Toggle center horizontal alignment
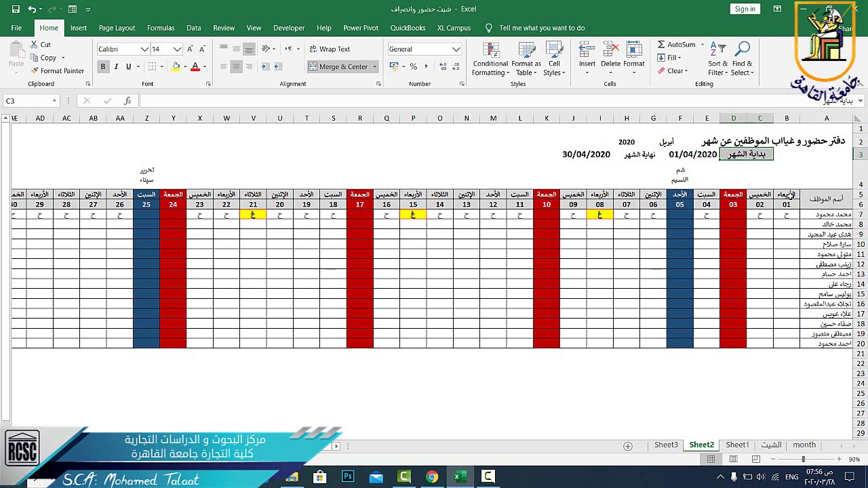 pyautogui.click(x=236, y=66)
